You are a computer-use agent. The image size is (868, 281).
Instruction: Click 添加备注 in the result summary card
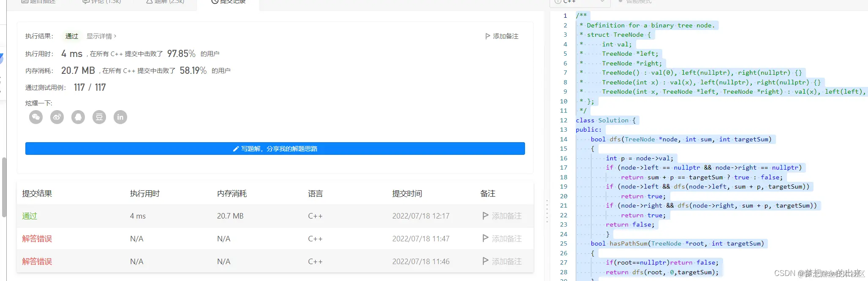(x=502, y=36)
